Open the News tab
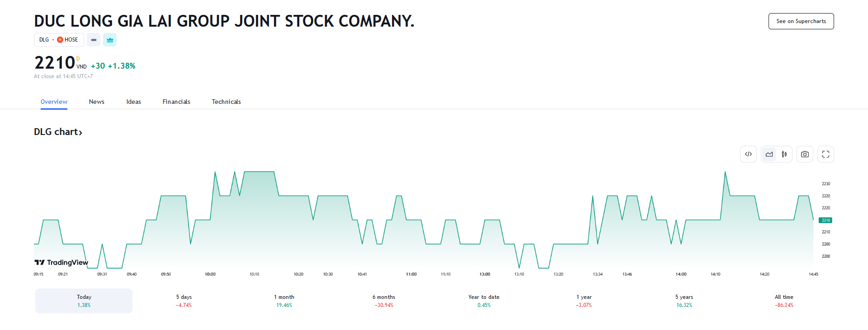868x330 pixels. (x=97, y=102)
